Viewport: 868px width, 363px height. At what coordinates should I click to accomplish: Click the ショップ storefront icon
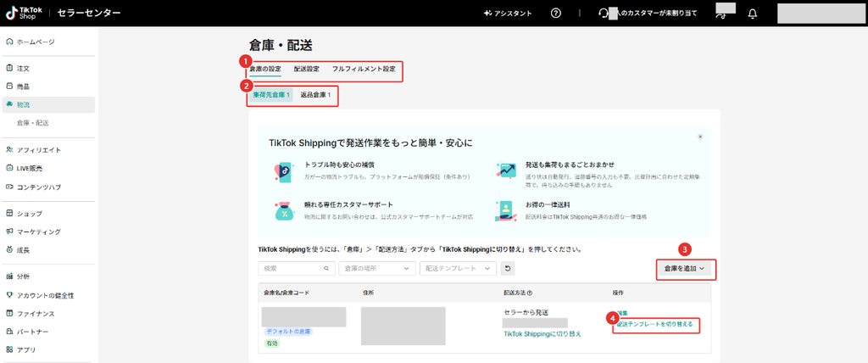point(9,214)
